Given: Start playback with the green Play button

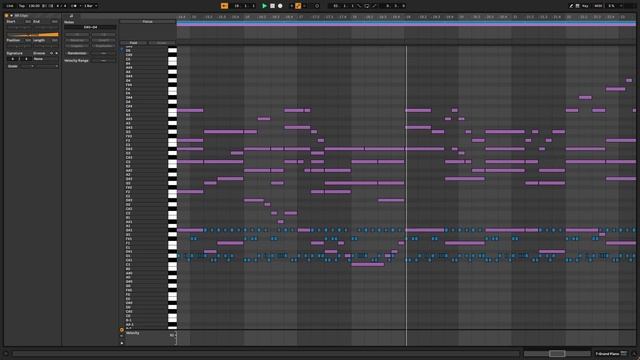Looking at the screenshot, I should click(264, 6).
